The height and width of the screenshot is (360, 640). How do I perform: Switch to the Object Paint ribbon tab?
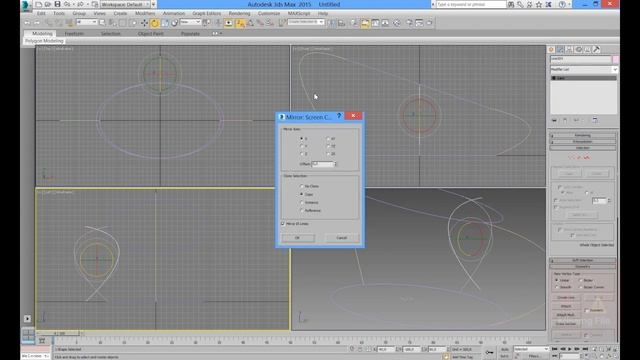tap(151, 33)
